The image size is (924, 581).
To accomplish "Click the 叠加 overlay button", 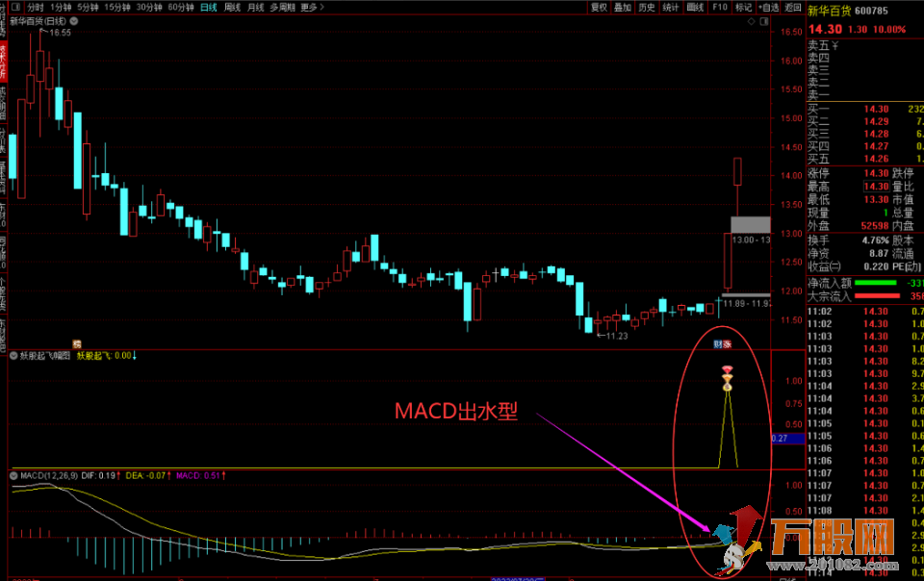I will click(623, 7).
